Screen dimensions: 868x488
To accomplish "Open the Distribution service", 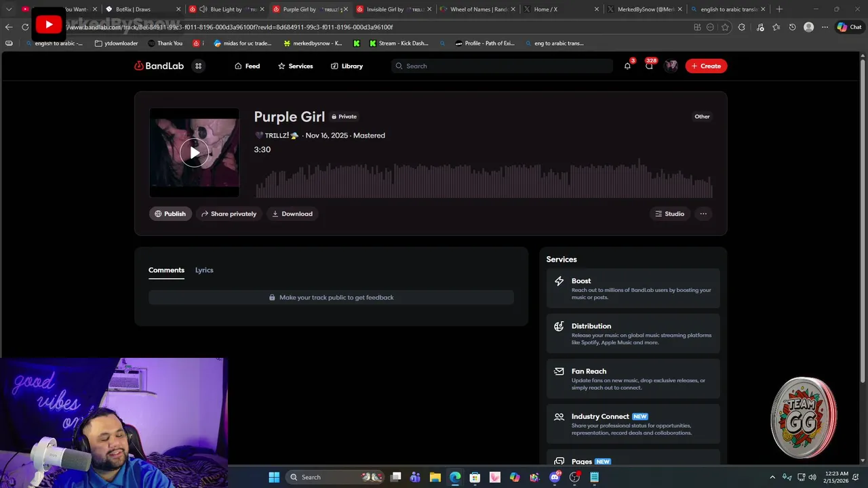I will pos(633,333).
